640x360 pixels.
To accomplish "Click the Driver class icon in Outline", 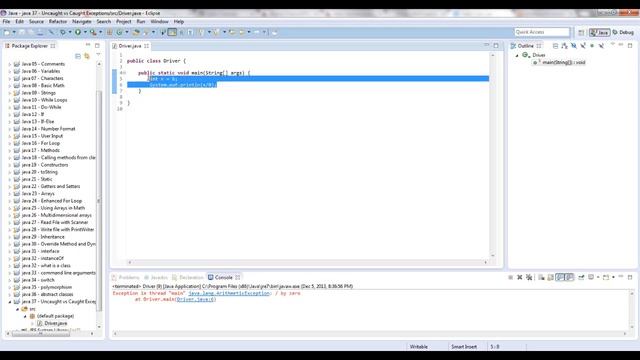I will tap(526, 55).
